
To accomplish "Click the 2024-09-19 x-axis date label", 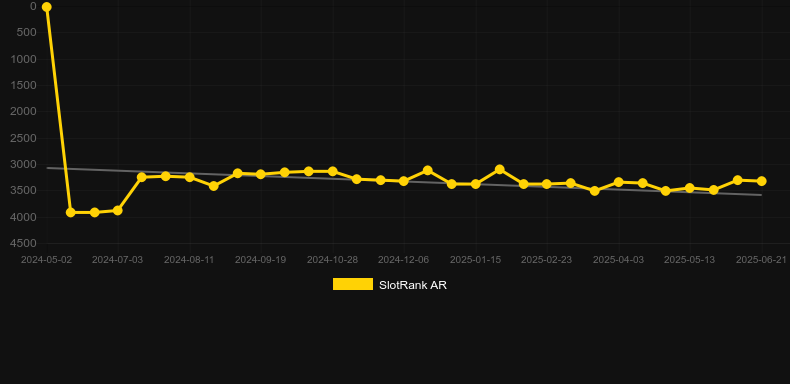I will (260, 260).
